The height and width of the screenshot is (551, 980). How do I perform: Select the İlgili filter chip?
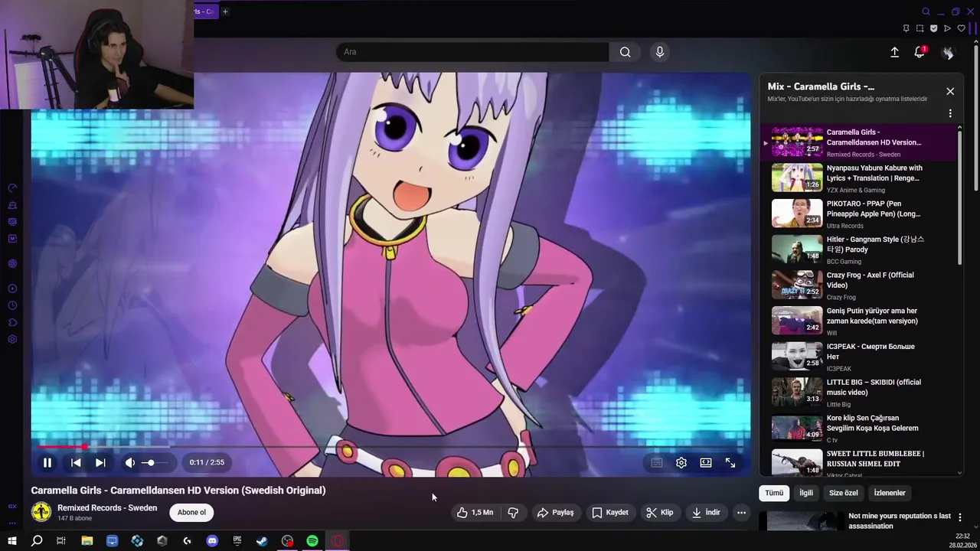(x=806, y=493)
